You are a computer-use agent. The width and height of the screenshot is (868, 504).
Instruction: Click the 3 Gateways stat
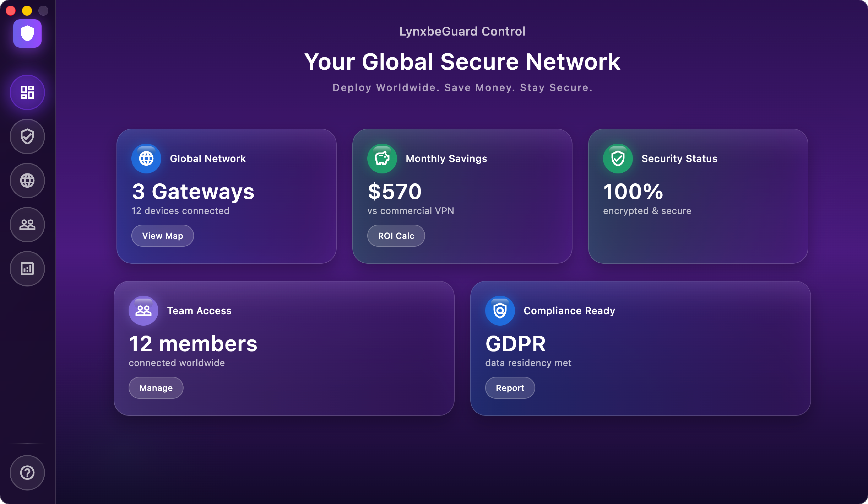point(192,192)
